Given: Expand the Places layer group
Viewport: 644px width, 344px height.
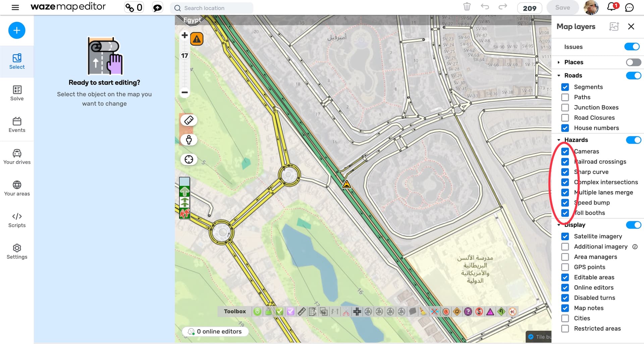Looking at the screenshot, I should pos(559,62).
